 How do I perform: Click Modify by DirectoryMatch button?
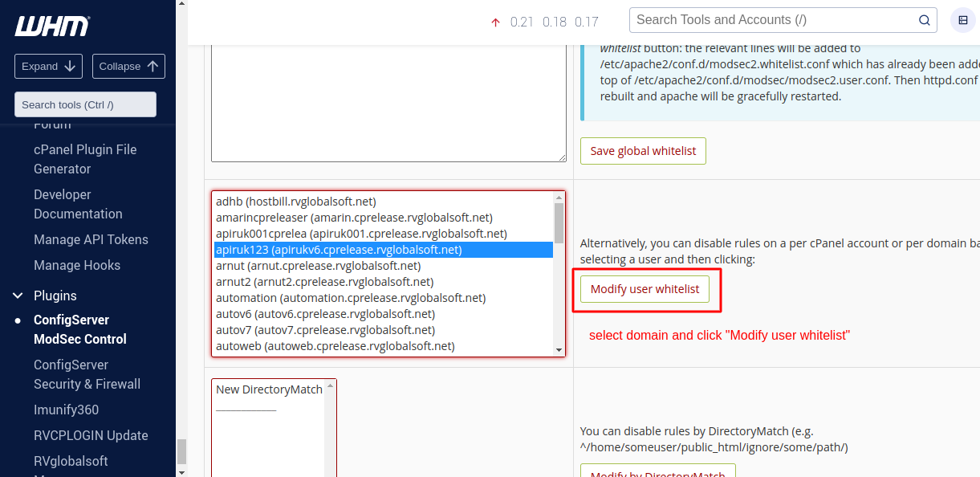(x=657, y=472)
